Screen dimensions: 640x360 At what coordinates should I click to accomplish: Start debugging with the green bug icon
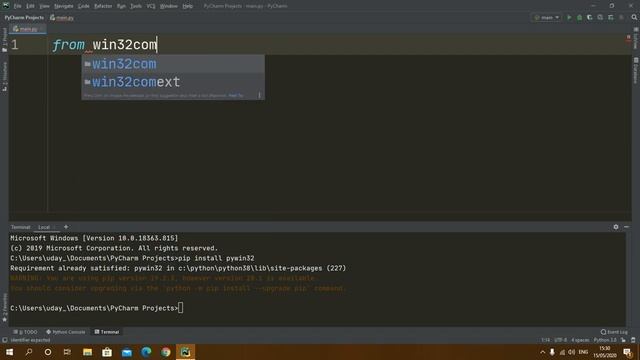579,18
